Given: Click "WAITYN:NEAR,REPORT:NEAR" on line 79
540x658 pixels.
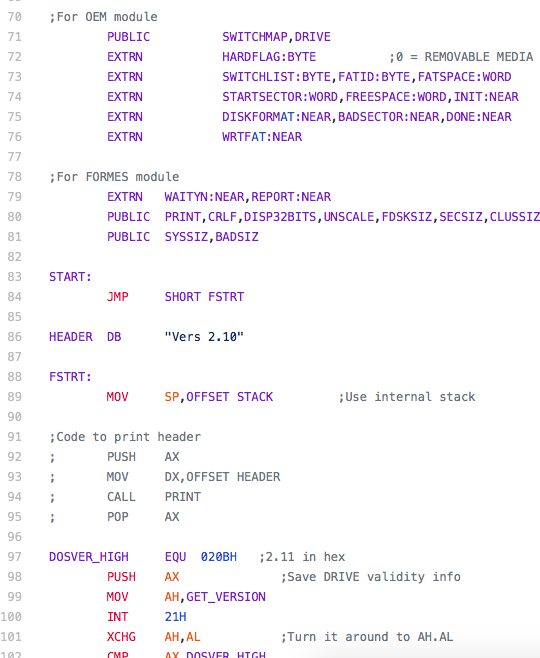Looking at the screenshot, I should [248, 197].
